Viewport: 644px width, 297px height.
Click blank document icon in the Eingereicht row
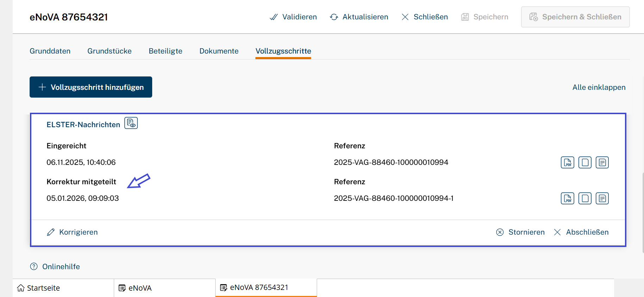(585, 162)
